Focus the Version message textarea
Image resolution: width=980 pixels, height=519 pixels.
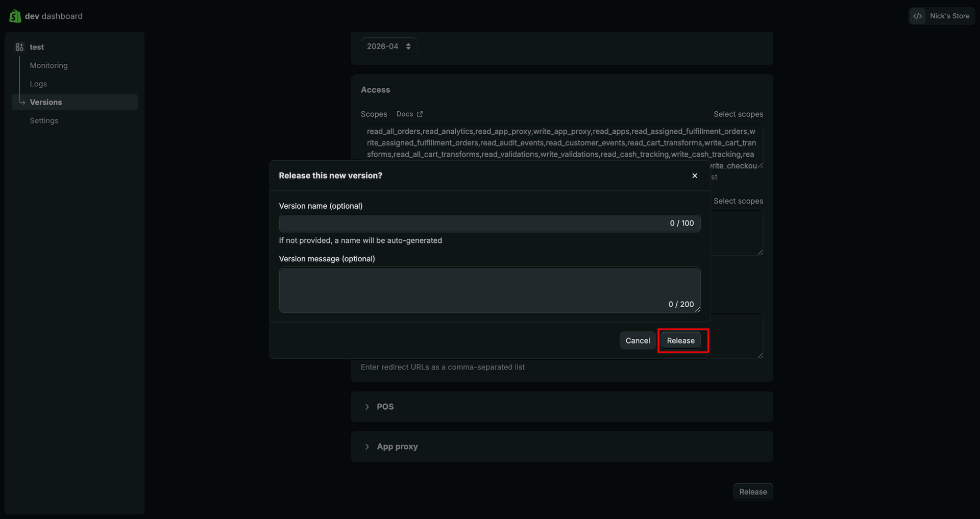[x=489, y=290]
